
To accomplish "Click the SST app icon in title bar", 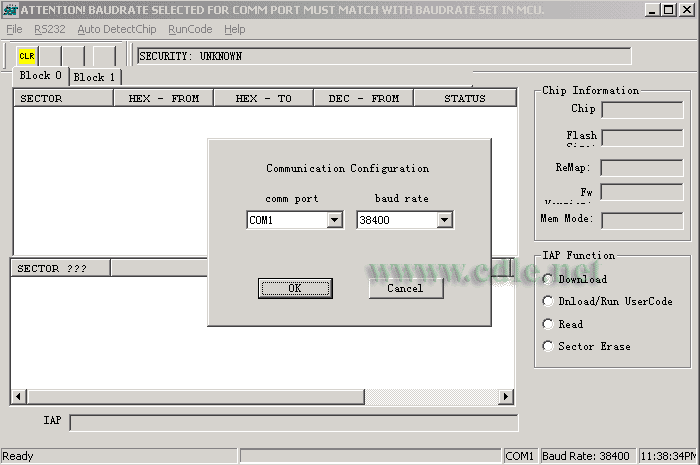I will coord(11,10).
